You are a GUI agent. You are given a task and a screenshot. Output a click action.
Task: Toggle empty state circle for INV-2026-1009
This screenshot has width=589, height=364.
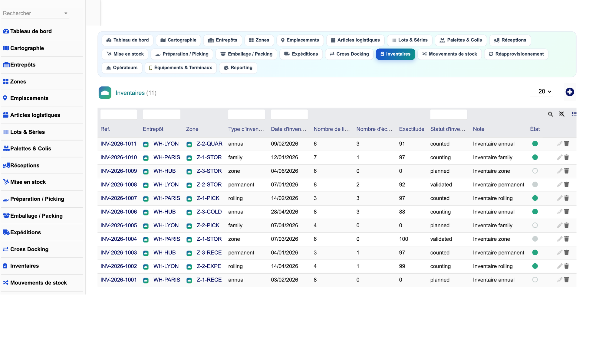coord(535,171)
